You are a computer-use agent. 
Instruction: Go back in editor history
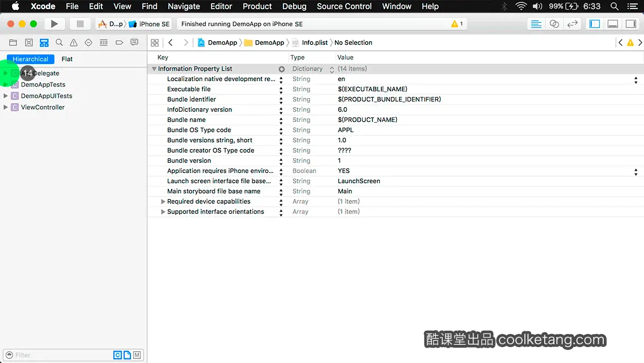tap(171, 43)
